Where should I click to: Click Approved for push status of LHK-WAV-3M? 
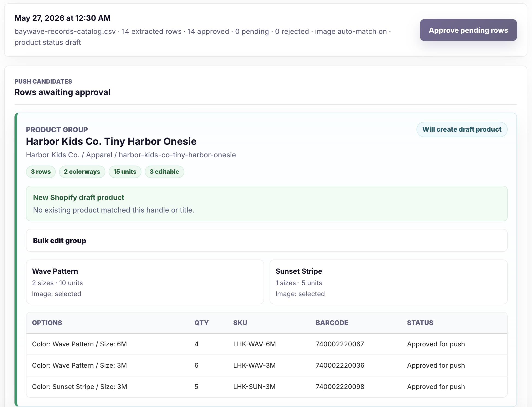click(x=436, y=365)
